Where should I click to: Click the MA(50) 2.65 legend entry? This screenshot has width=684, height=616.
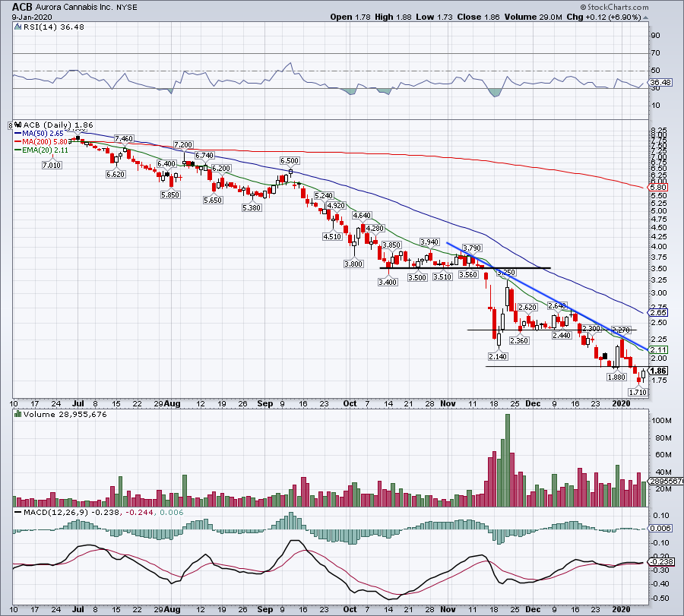point(43,134)
